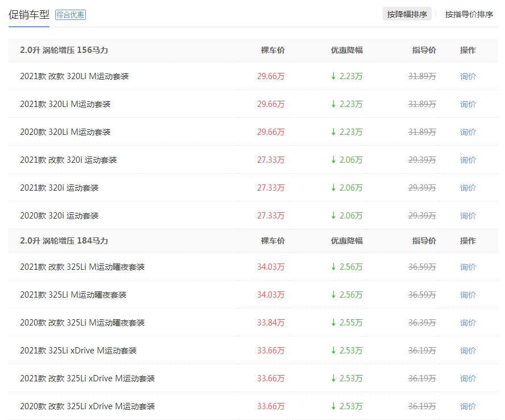Click 询价 for 2021款 320i 运动套装
505x420 pixels.
467,188
